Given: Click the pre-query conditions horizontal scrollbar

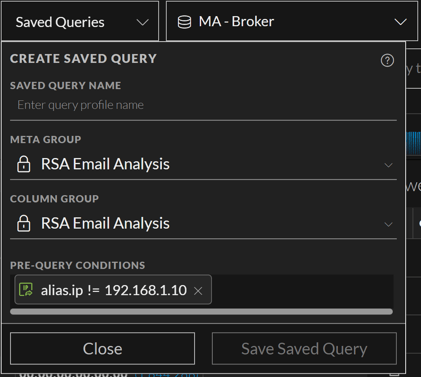Looking at the screenshot, I should (x=201, y=312).
